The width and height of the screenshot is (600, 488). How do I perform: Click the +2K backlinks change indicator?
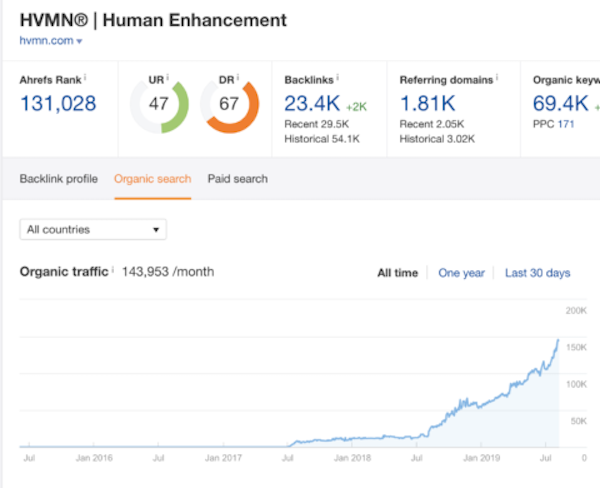[x=356, y=107]
